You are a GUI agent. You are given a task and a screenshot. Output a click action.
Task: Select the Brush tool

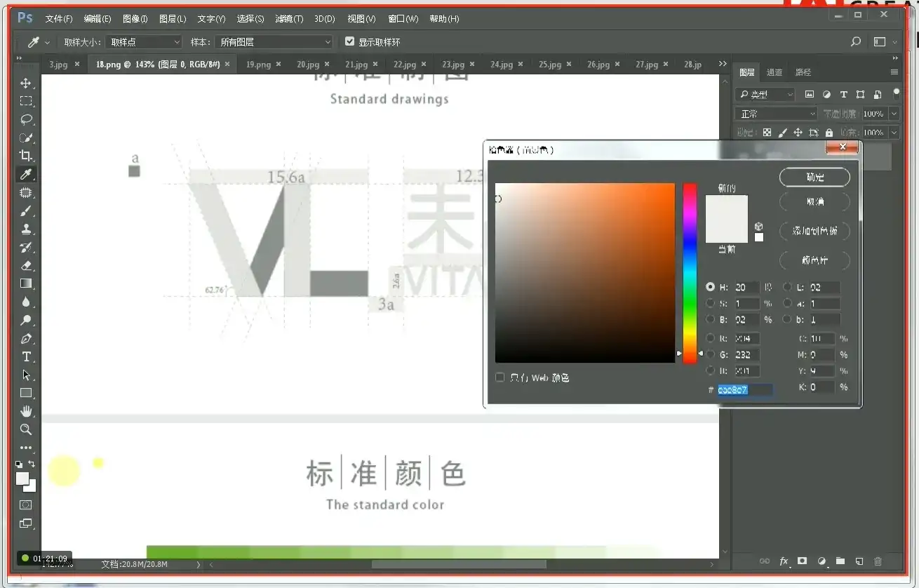pyautogui.click(x=26, y=211)
